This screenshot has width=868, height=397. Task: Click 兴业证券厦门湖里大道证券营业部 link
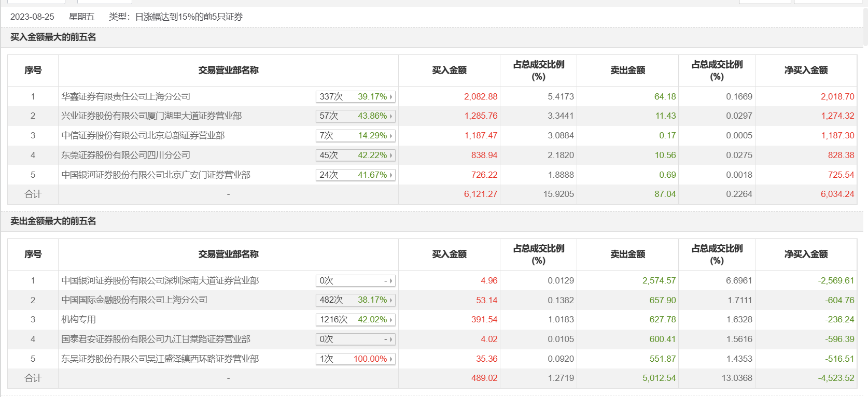151,116
